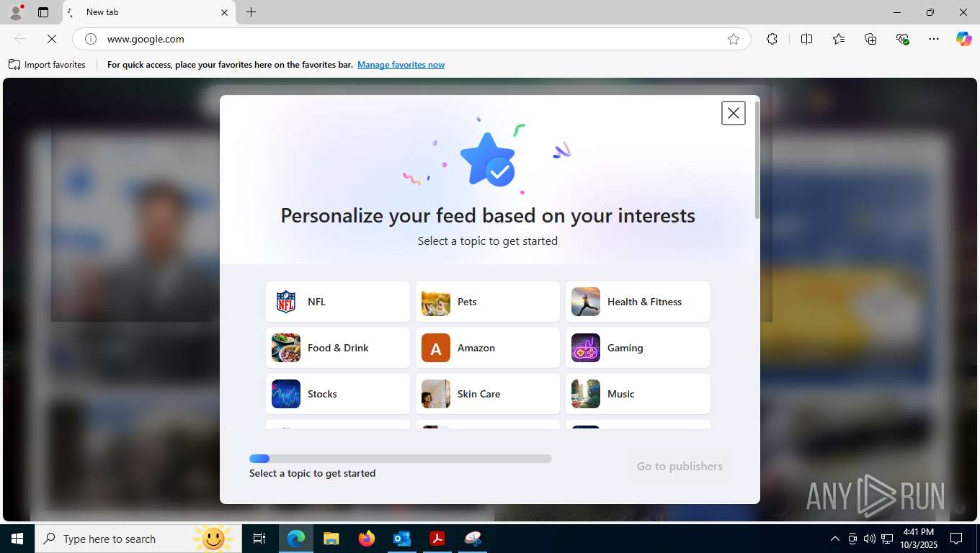Image resolution: width=980 pixels, height=553 pixels.
Task: Click the address bar showing www.google.com
Action: click(411, 39)
